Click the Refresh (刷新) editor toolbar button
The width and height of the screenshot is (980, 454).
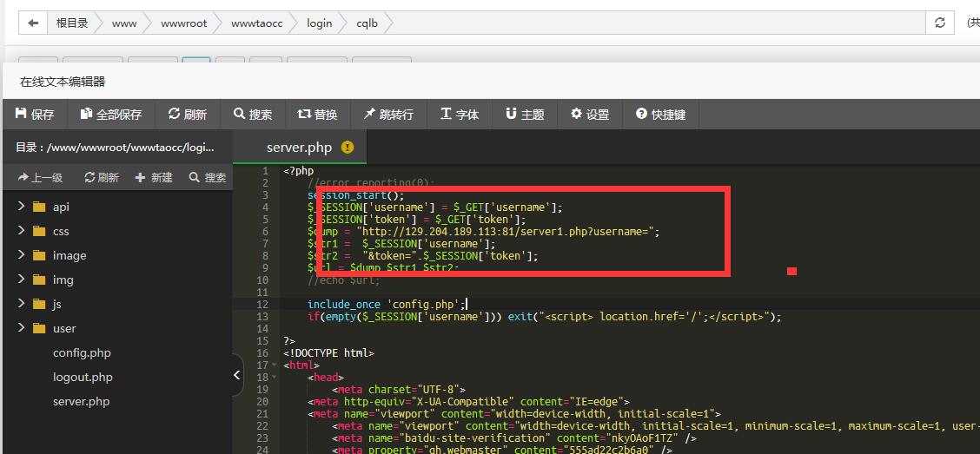[188, 115]
